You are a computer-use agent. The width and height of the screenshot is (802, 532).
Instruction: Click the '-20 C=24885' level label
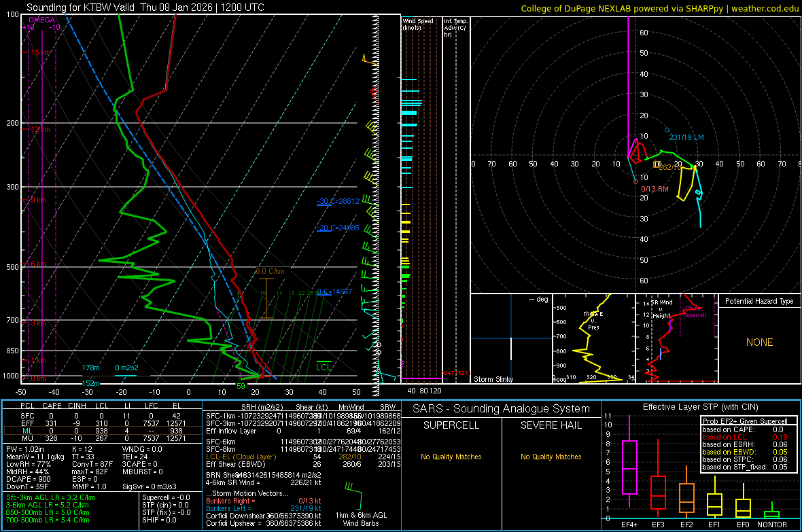338,228
